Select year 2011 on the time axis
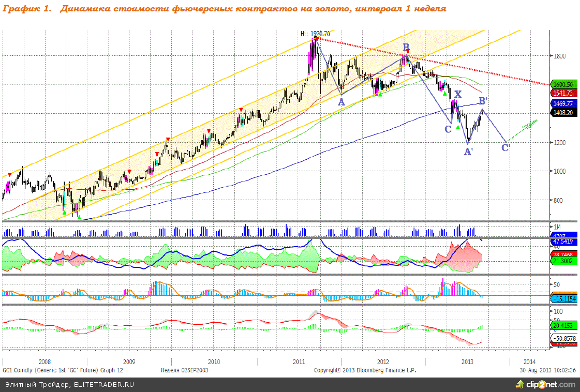Screen dimensions: 580x392 pyautogui.click(x=299, y=361)
